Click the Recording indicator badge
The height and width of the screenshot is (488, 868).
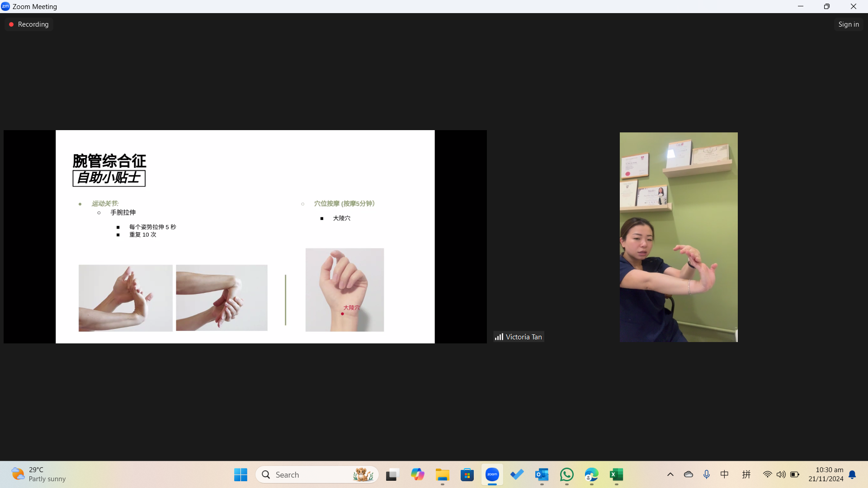coord(29,24)
